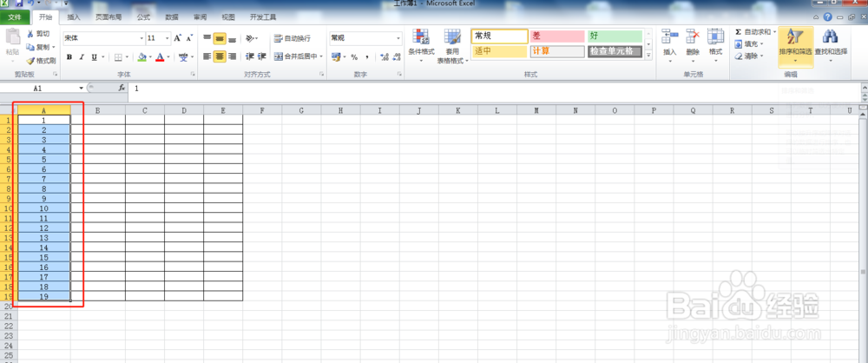The image size is (868, 363).
Task: Apply the 适中 (Neutral) cell style
Action: click(x=499, y=51)
